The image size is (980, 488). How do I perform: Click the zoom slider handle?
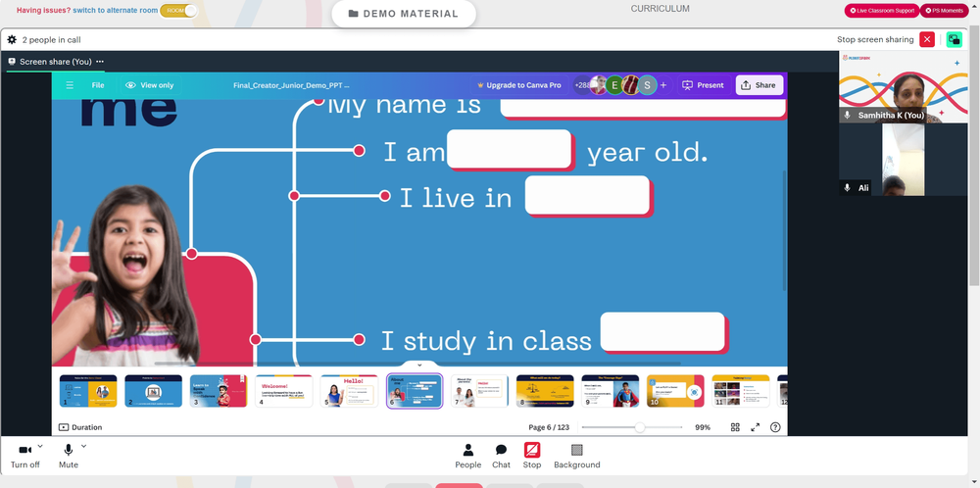click(639, 427)
